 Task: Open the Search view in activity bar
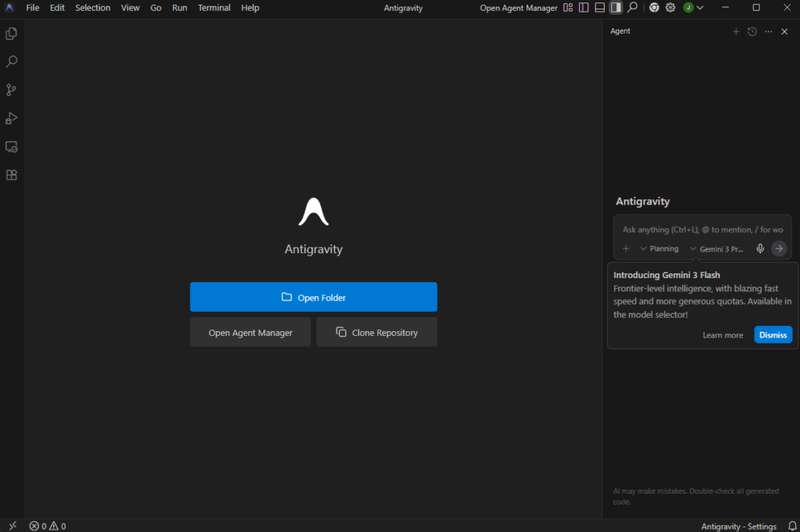pos(12,62)
